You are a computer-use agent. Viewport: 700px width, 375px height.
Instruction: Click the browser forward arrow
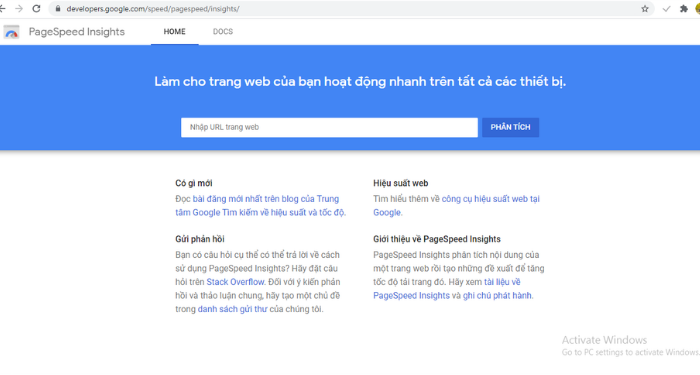coord(19,8)
